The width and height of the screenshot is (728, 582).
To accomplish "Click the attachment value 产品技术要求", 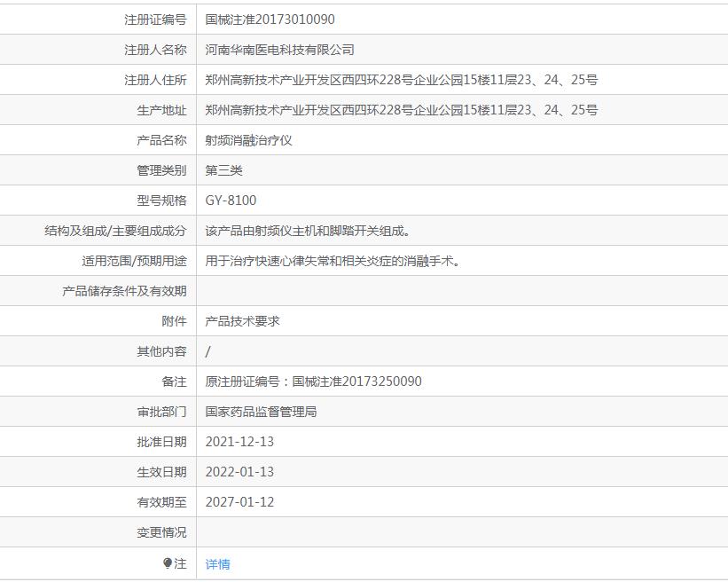I will 242,321.
